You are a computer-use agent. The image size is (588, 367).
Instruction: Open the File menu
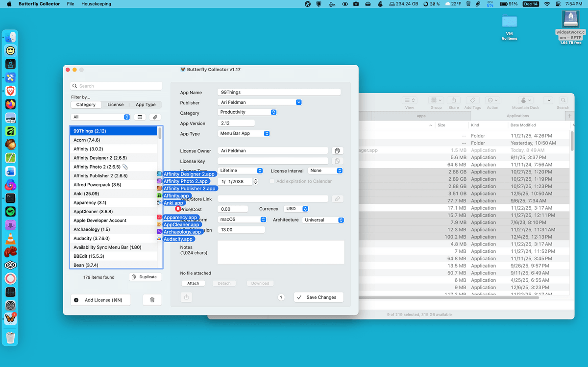coord(71,4)
